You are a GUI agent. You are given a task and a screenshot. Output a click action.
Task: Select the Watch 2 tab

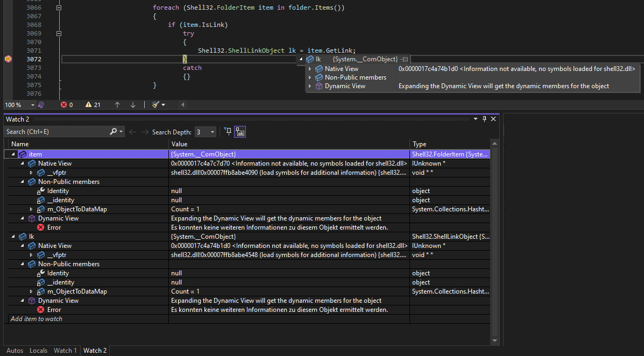95,351
